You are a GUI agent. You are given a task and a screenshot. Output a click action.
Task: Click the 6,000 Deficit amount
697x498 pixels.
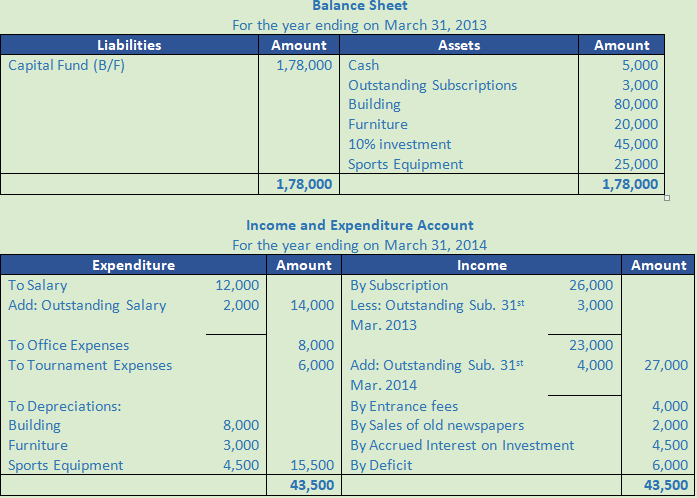(x=670, y=465)
